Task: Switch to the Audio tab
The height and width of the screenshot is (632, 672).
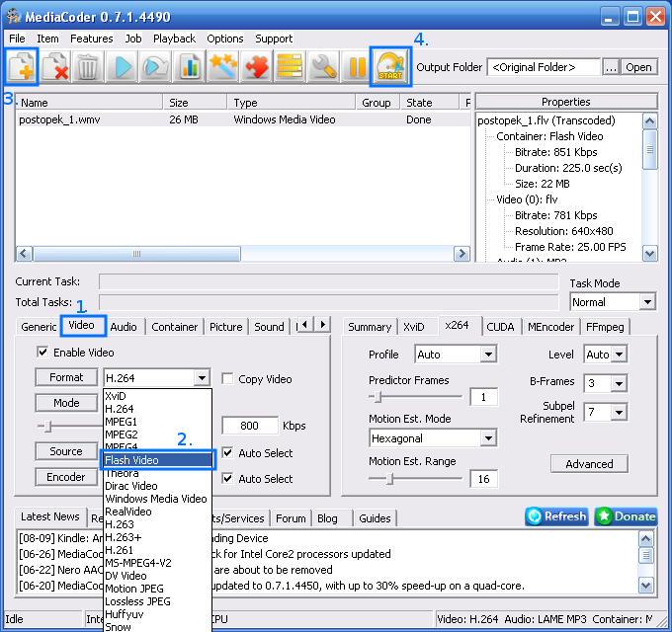Action: (124, 327)
